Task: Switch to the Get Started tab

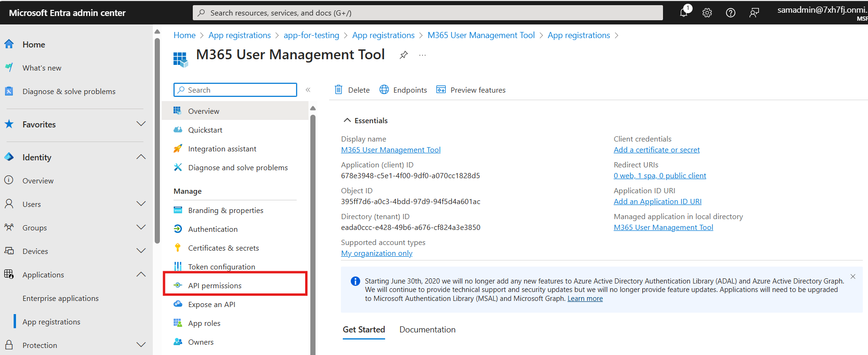Action: (x=364, y=330)
